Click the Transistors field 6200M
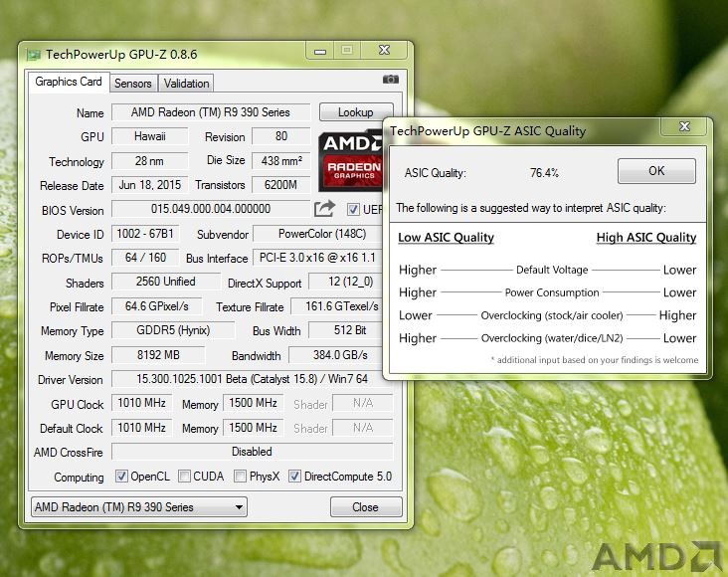Image resolution: width=728 pixels, height=577 pixels. pyautogui.click(x=280, y=185)
